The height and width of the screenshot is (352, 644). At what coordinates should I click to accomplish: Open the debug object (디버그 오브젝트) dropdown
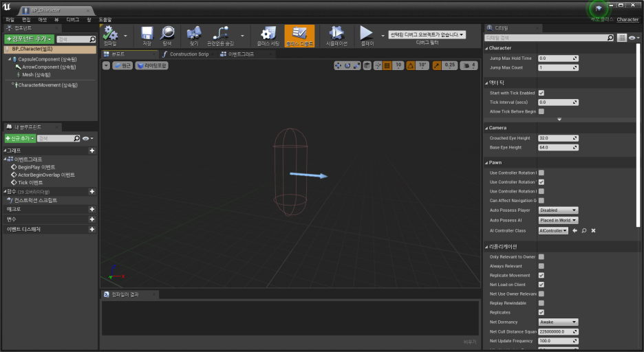(427, 35)
